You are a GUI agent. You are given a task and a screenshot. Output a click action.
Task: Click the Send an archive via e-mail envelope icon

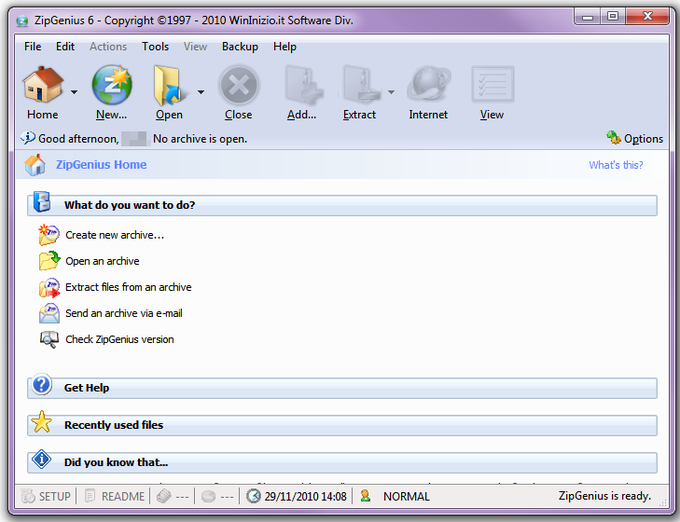tap(49, 313)
